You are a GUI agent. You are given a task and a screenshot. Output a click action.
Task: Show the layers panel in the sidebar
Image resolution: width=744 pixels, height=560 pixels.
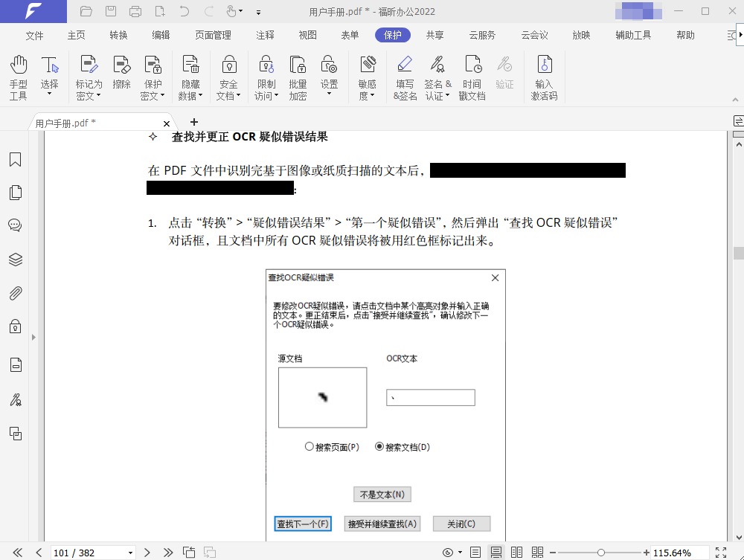[x=15, y=260]
